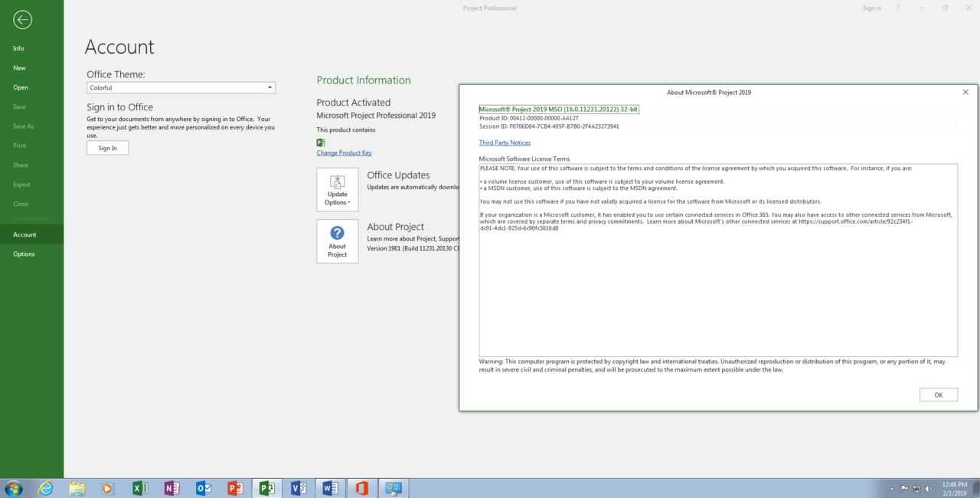Click the network tray icon

[x=916, y=488]
